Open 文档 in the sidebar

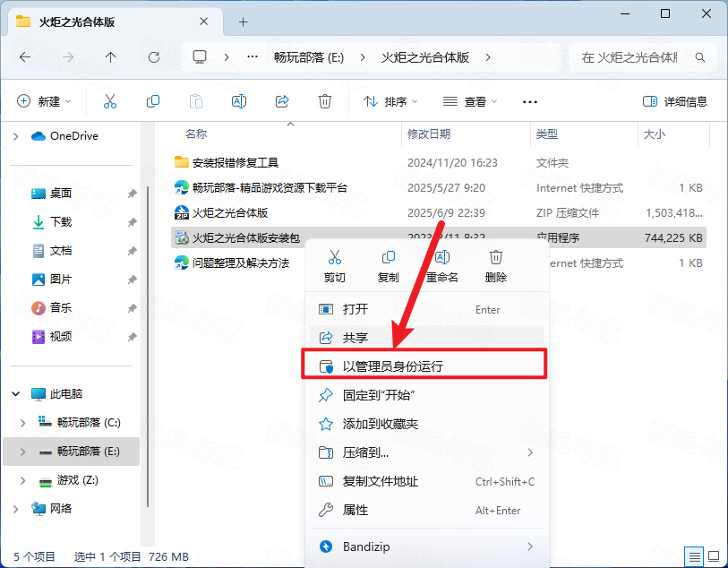click(60, 251)
